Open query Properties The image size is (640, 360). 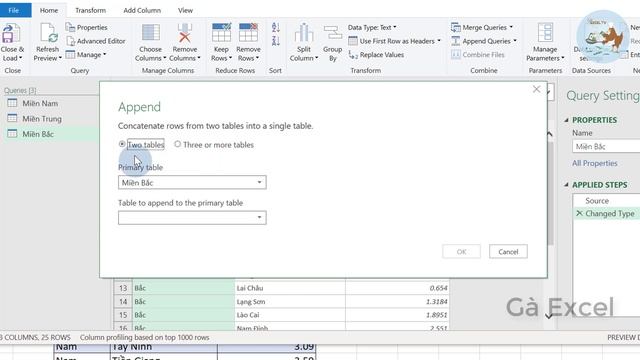click(87, 27)
